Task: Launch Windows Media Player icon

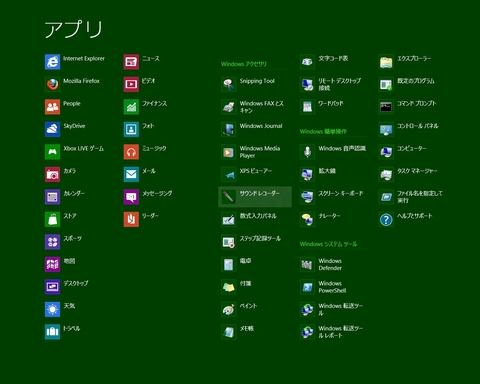Action: tap(229, 152)
